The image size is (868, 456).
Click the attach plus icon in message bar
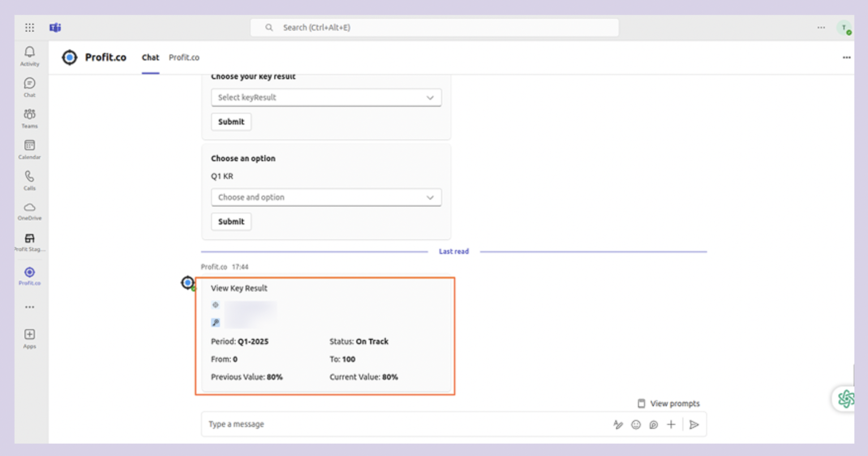671,424
